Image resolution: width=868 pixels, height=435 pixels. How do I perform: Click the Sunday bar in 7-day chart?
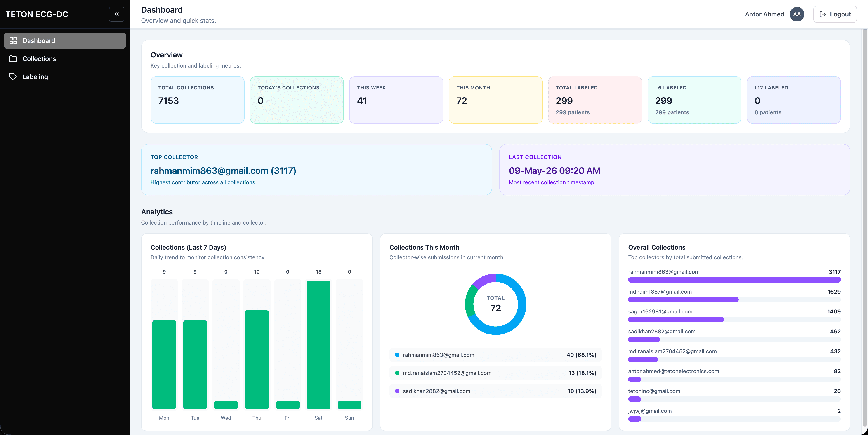[349, 405]
